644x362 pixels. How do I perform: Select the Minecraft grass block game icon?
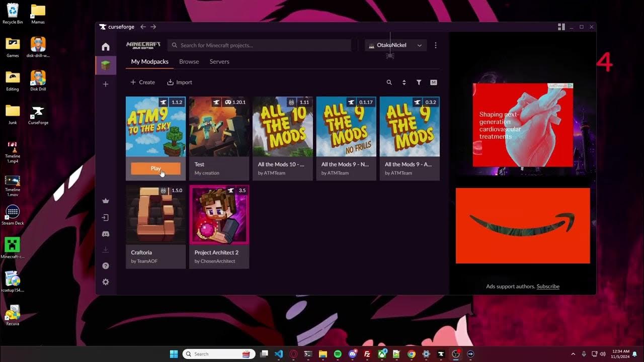pyautogui.click(x=106, y=65)
